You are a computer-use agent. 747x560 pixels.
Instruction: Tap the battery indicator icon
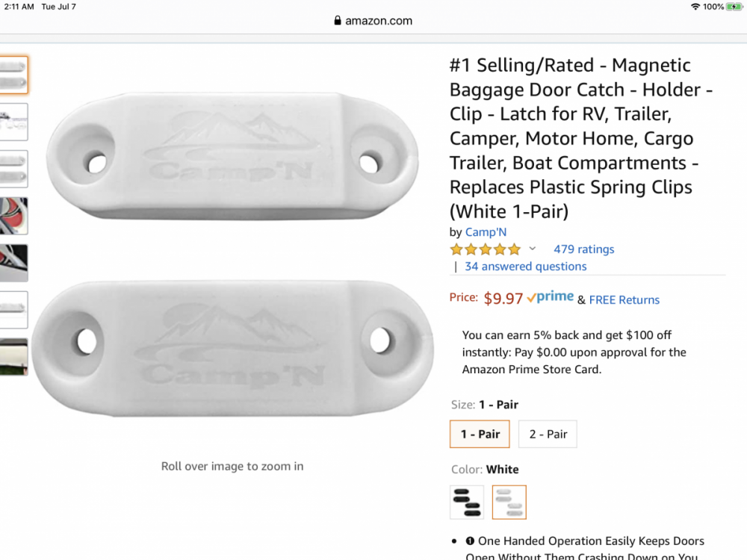[734, 7]
